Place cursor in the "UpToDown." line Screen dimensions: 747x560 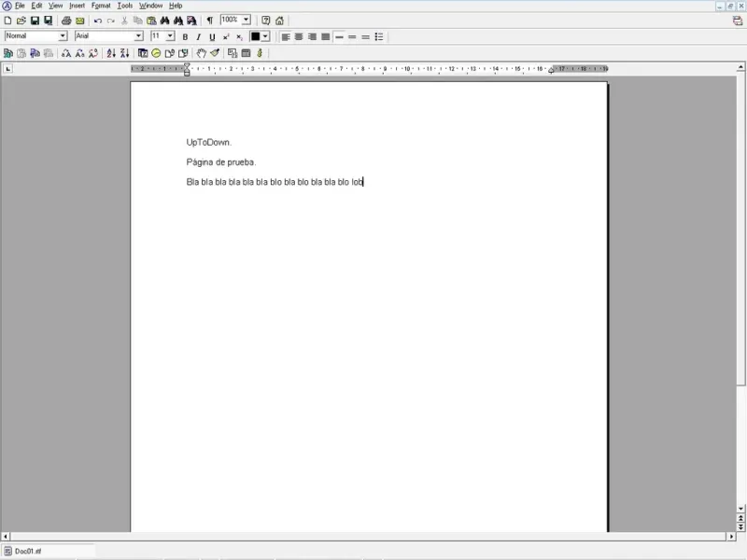point(208,143)
